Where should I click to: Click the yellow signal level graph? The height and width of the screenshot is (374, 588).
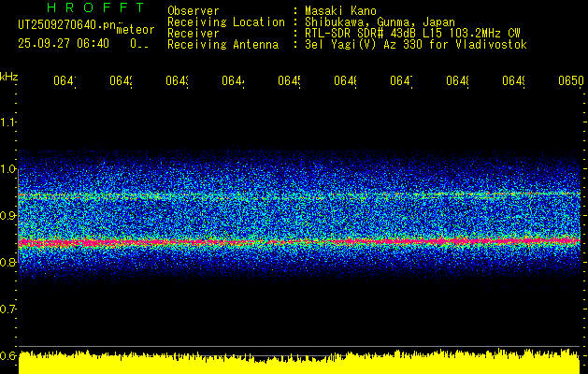point(299,363)
